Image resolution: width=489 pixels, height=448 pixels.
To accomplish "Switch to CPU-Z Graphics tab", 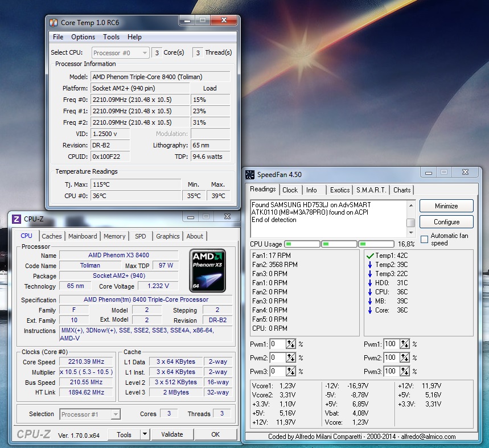I will pyautogui.click(x=168, y=236).
